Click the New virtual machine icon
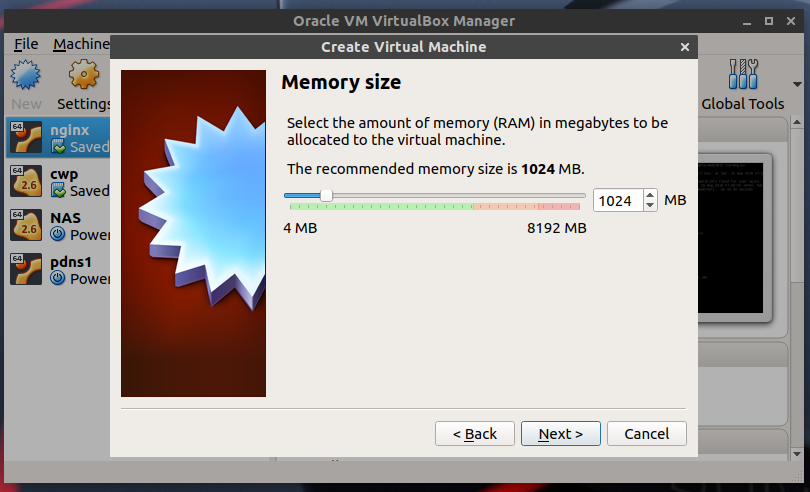The height and width of the screenshot is (492, 810). click(26, 76)
